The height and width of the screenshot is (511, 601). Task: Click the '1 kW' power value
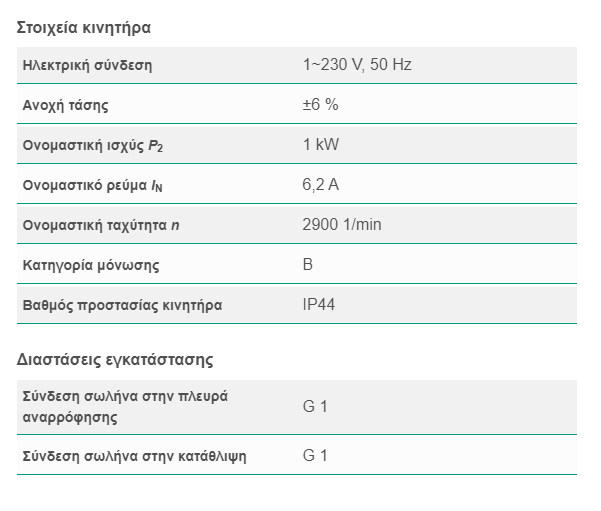(x=320, y=145)
